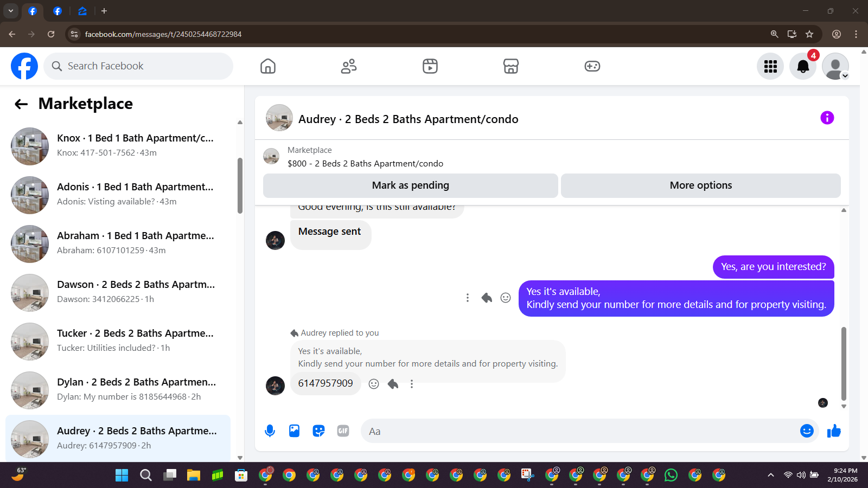Choose a GIF with the GIF icon
This screenshot has width=868, height=488.
coord(343,431)
